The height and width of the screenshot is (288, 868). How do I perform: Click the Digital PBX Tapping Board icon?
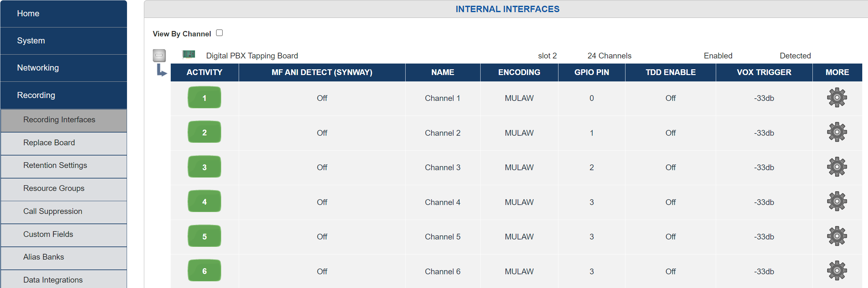coord(189,55)
